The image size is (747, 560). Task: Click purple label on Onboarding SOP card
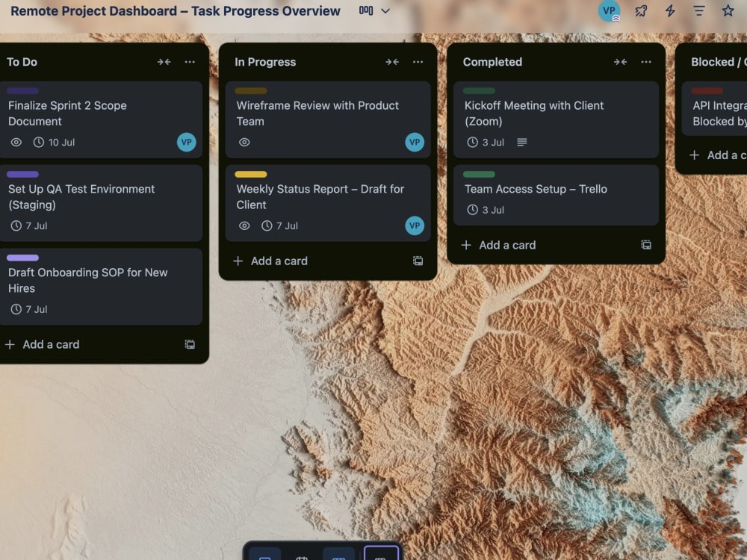pyautogui.click(x=22, y=258)
